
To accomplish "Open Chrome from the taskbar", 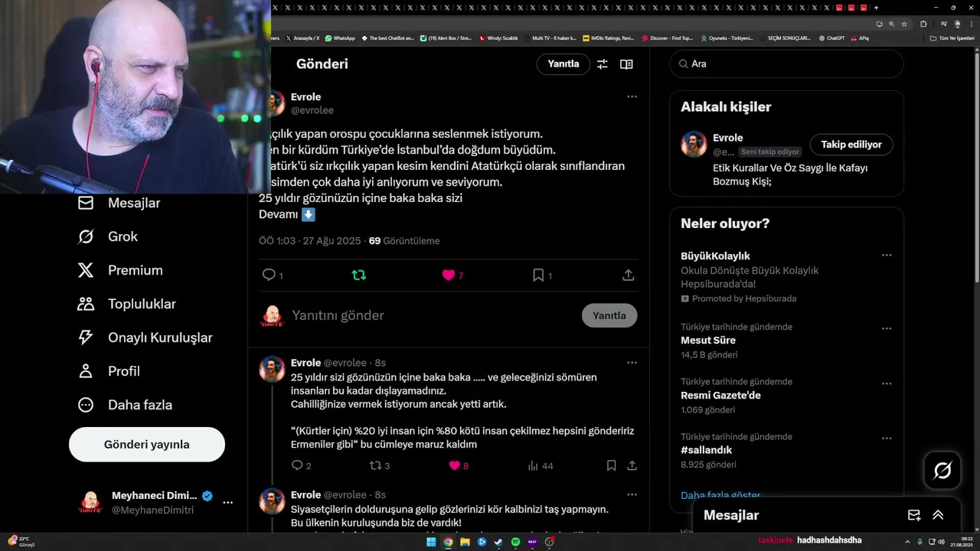I will tap(448, 542).
